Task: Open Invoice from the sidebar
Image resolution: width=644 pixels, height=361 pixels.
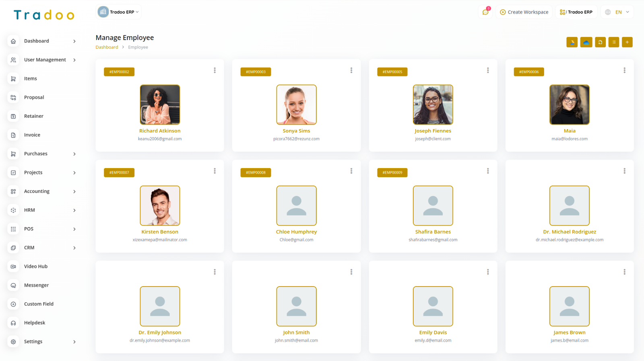Action: [x=32, y=135]
